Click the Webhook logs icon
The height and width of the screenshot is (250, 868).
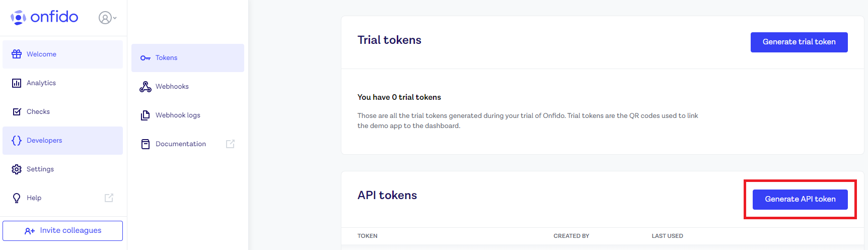[146, 115]
